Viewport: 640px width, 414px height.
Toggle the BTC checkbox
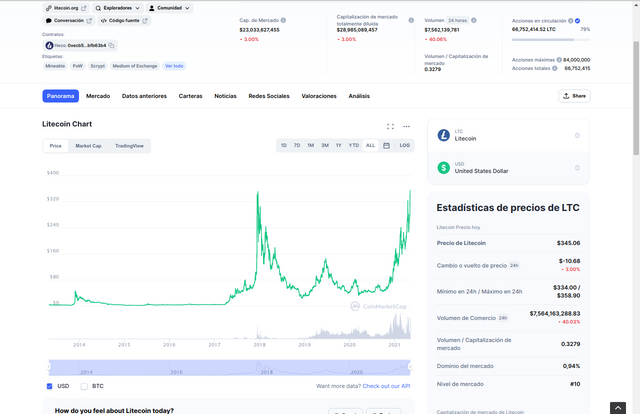(84, 386)
